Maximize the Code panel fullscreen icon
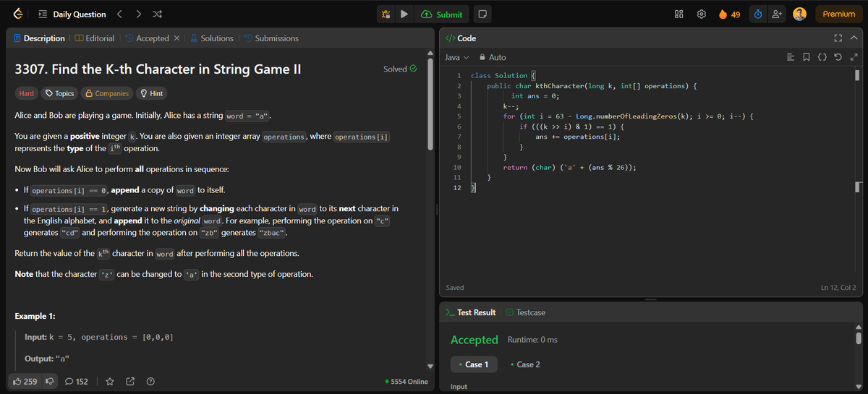The width and height of the screenshot is (868, 394). click(x=839, y=38)
